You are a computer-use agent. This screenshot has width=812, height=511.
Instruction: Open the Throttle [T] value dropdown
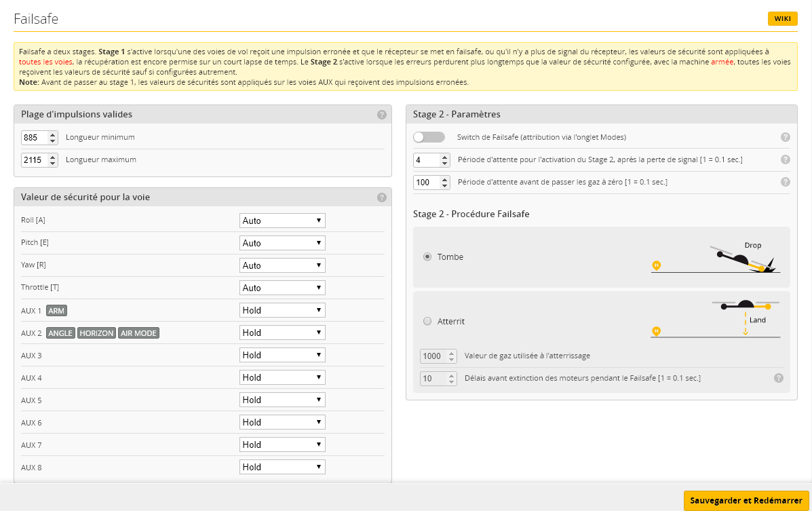282,288
